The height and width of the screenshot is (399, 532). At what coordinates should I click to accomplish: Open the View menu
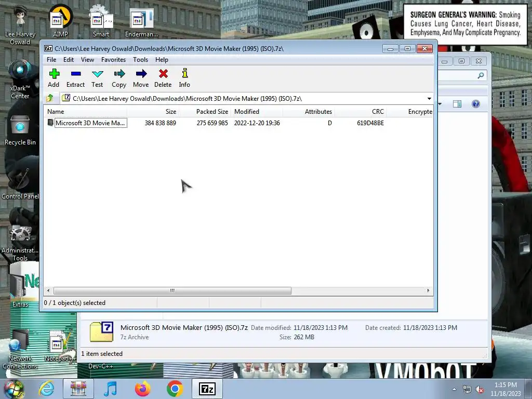click(87, 60)
